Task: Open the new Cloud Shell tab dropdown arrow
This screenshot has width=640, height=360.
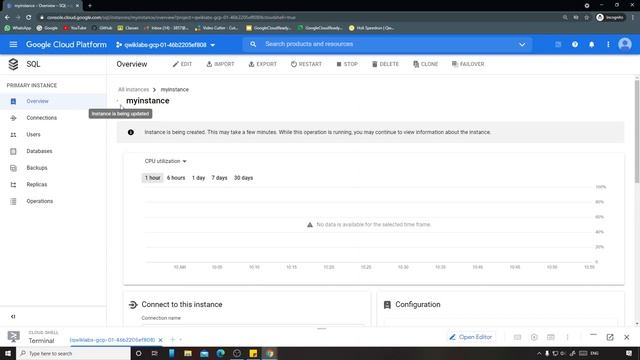Action: point(180,340)
